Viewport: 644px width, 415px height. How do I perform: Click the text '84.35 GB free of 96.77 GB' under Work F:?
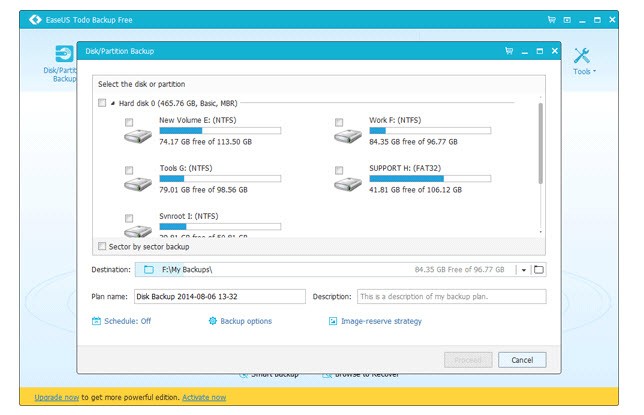tap(413, 142)
